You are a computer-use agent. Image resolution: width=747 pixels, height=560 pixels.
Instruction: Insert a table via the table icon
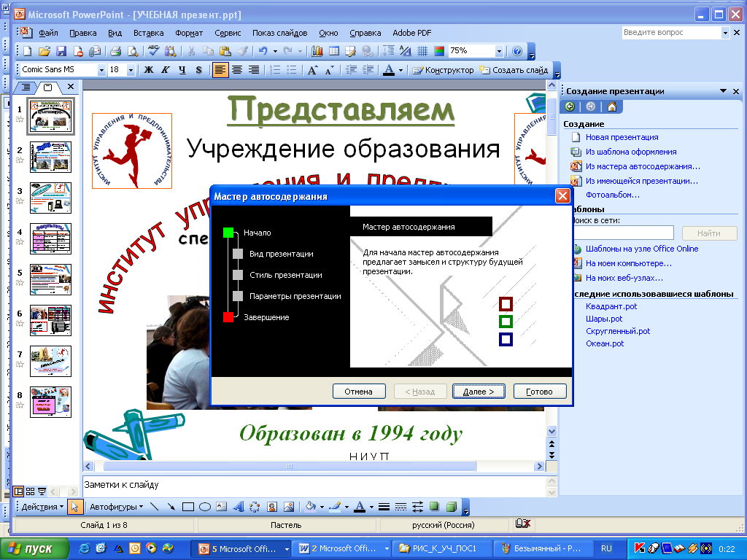tap(334, 51)
